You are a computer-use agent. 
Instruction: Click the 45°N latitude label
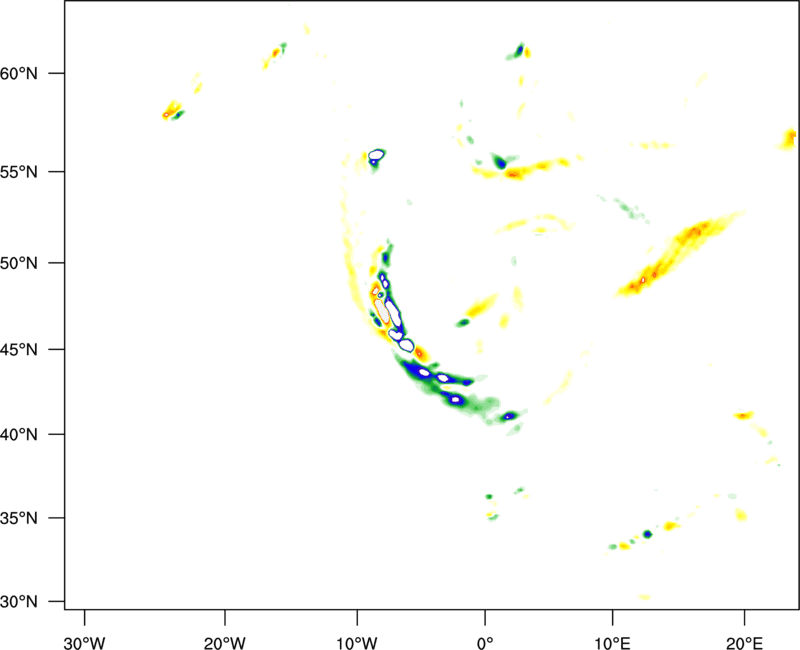point(19,350)
